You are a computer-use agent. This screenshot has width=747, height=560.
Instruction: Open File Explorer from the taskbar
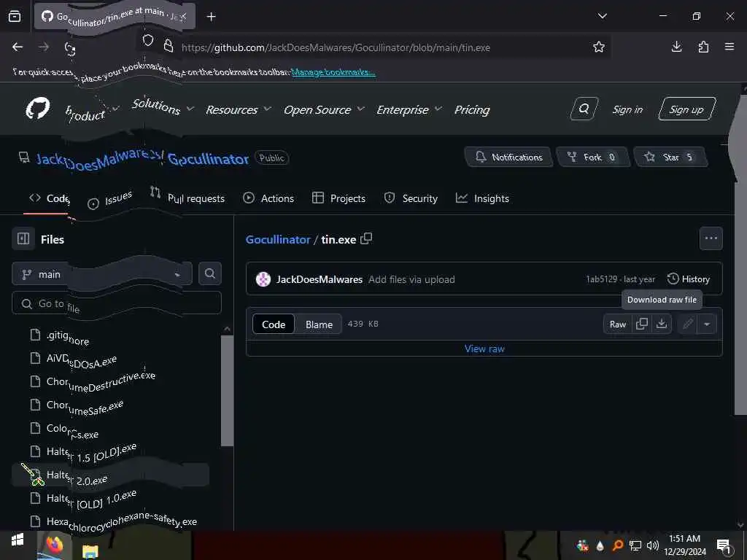pyautogui.click(x=90, y=551)
